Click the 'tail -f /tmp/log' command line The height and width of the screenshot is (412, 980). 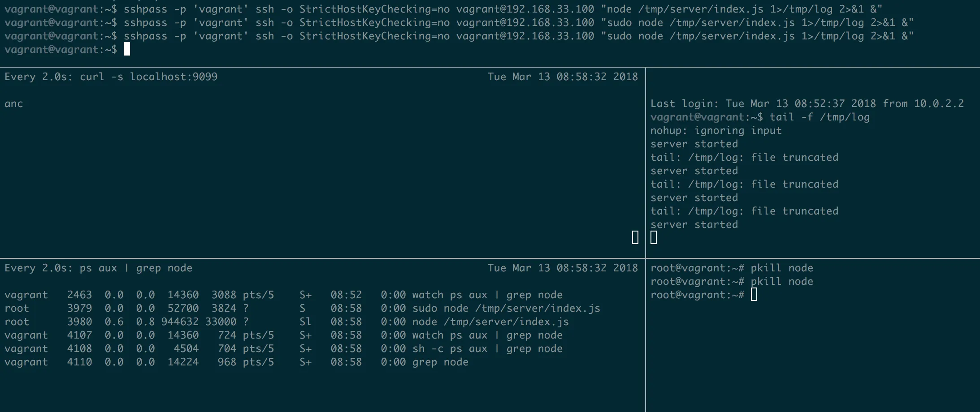pos(819,117)
